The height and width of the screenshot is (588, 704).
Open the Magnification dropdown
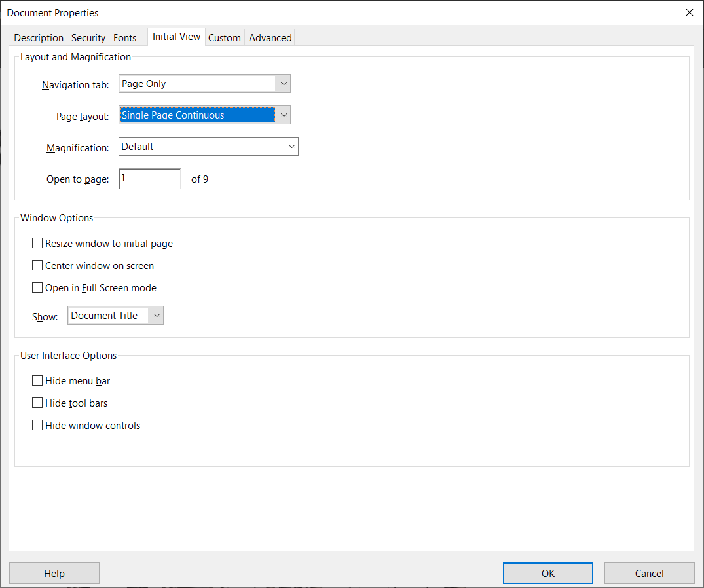pos(291,146)
